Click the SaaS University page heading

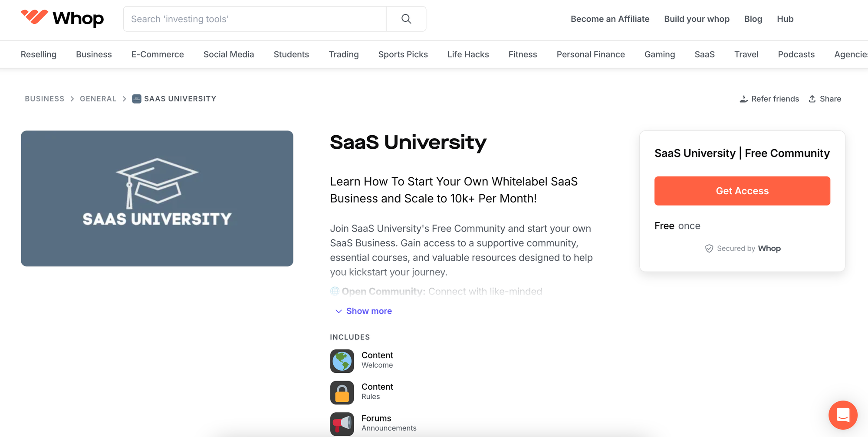(x=408, y=142)
